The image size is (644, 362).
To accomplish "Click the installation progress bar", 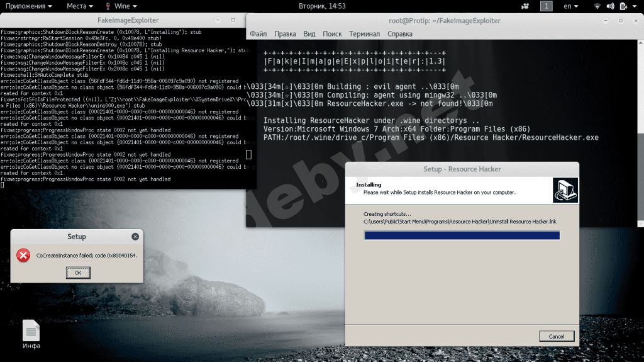I will [462, 235].
